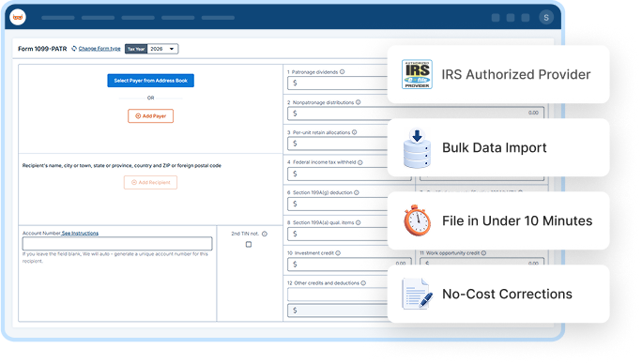The height and width of the screenshot is (364, 642).
Task: Click the info icon beside Other credits and deductions
Action: [363, 283]
